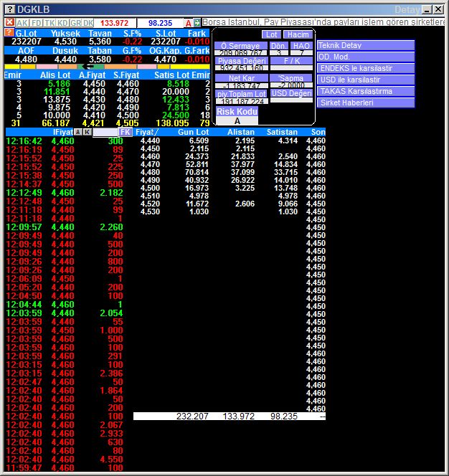449x476 pixels.
Task: Click the empty input field beside FK
Action: (105, 132)
